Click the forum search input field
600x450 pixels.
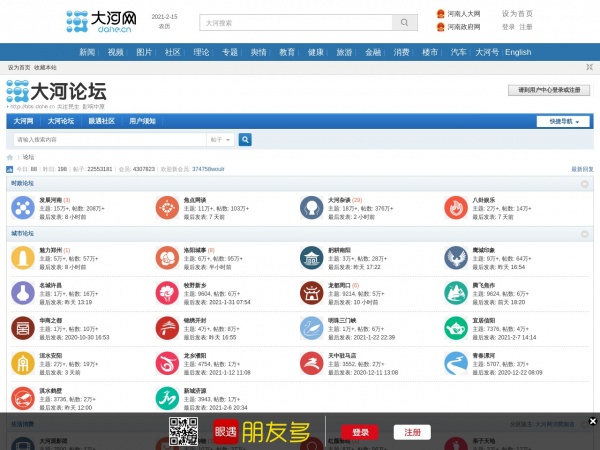pos(110,140)
